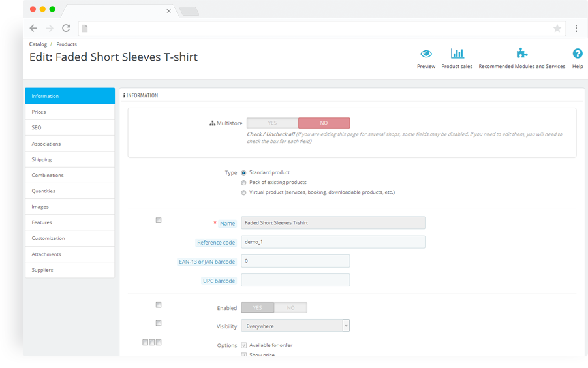Open the Preview eye icon
The width and height of the screenshot is (588, 368).
click(426, 54)
